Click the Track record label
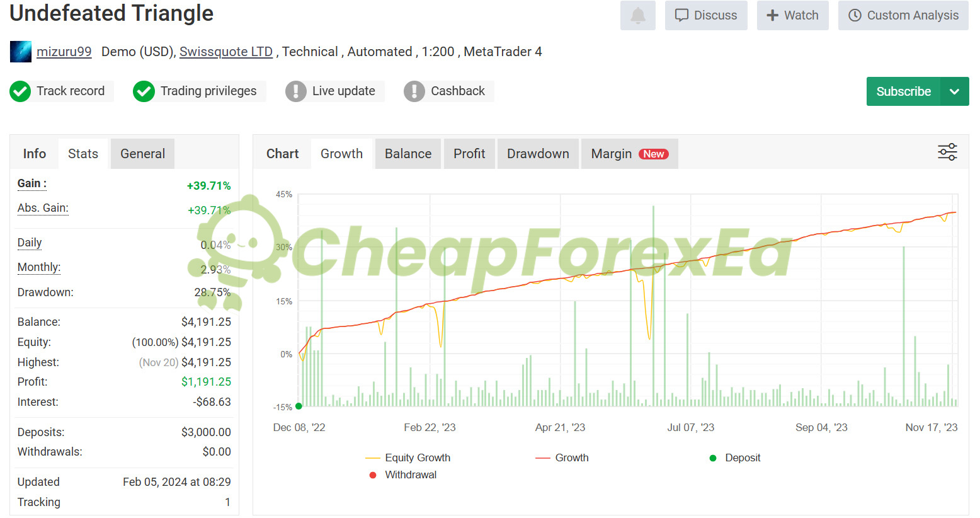980x518 pixels. [71, 91]
